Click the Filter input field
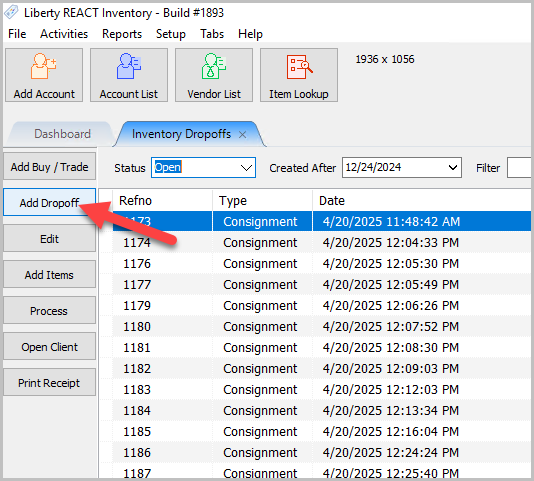 click(x=520, y=168)
